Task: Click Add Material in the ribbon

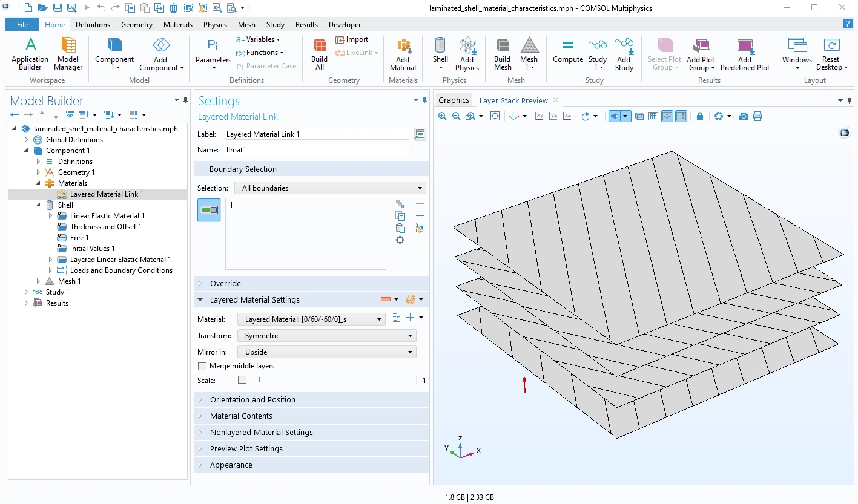Action: [x=403, y=54]
